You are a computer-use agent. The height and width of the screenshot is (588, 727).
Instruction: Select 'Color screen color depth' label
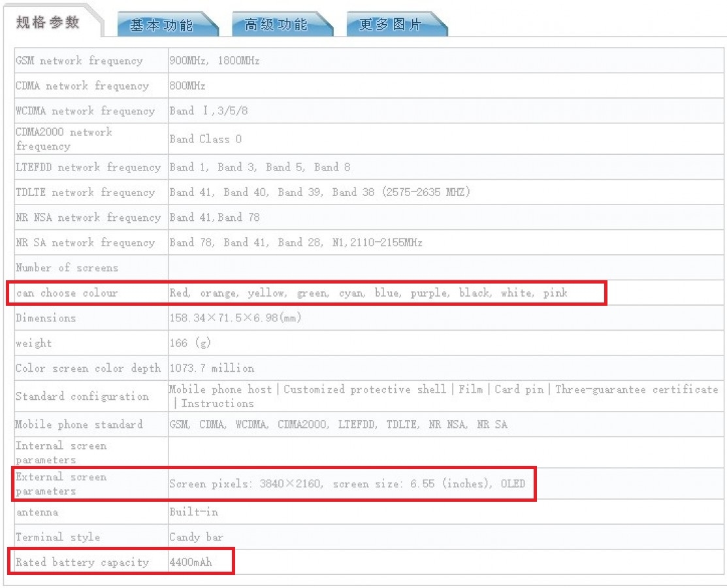pyautogui.click(x=88, y=368)
